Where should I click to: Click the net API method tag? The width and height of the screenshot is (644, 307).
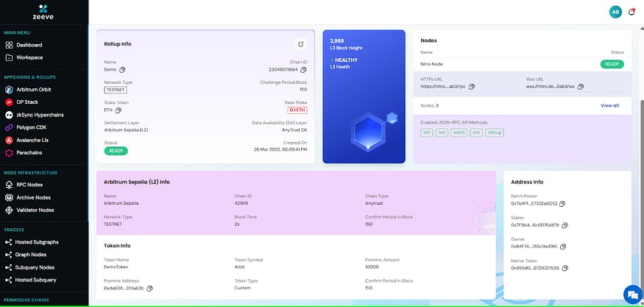(x=442, y=133)
